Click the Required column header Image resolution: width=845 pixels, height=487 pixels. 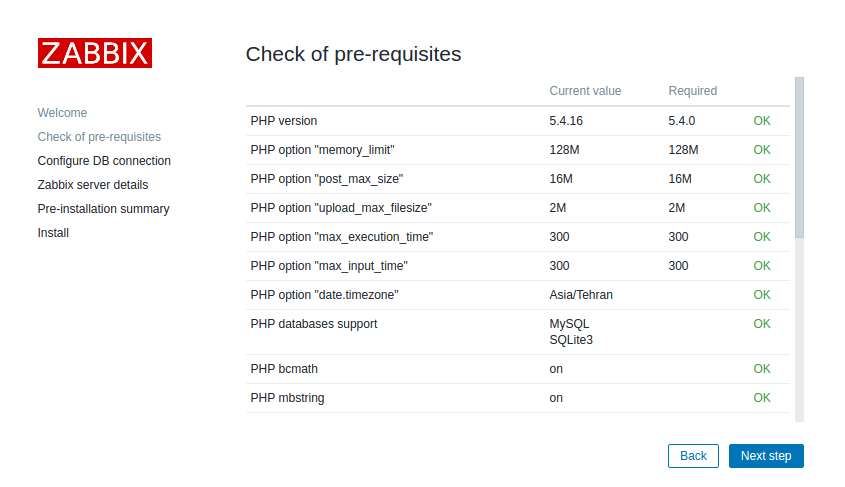pos(693,91)
